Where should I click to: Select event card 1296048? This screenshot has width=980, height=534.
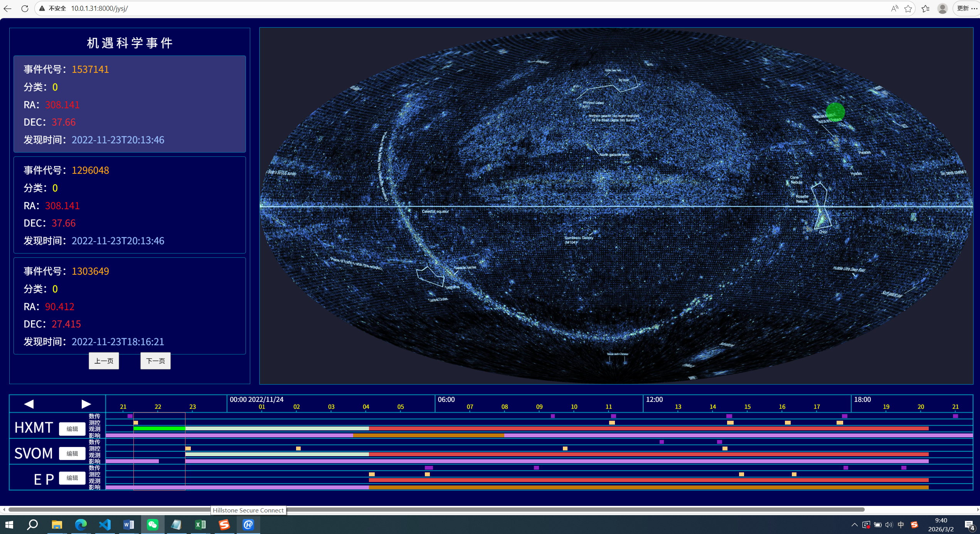130,205
